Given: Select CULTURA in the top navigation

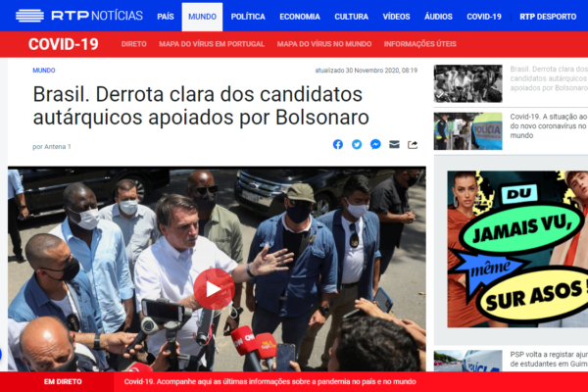Looking at the screenshot, I should (352, 17).
